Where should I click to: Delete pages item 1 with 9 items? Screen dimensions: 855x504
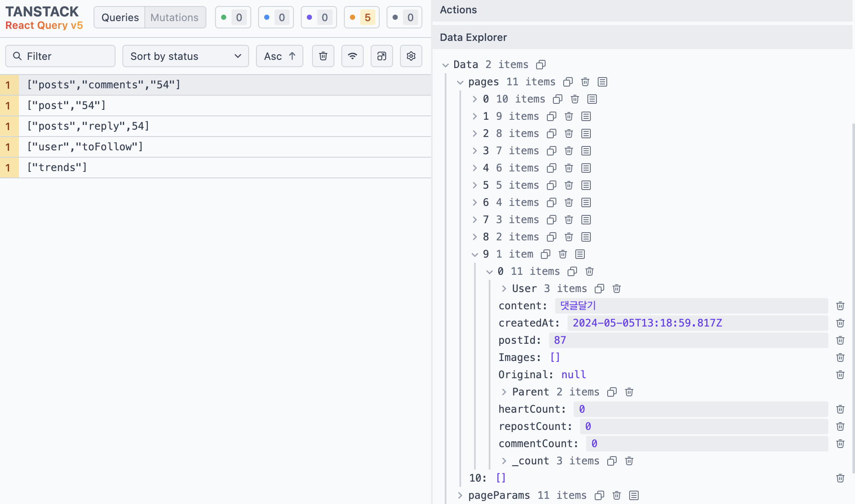[x=569, y=116]
